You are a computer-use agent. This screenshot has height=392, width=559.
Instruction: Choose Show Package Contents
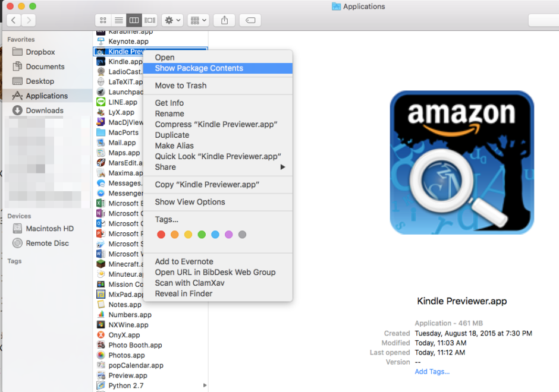(218, 68)
